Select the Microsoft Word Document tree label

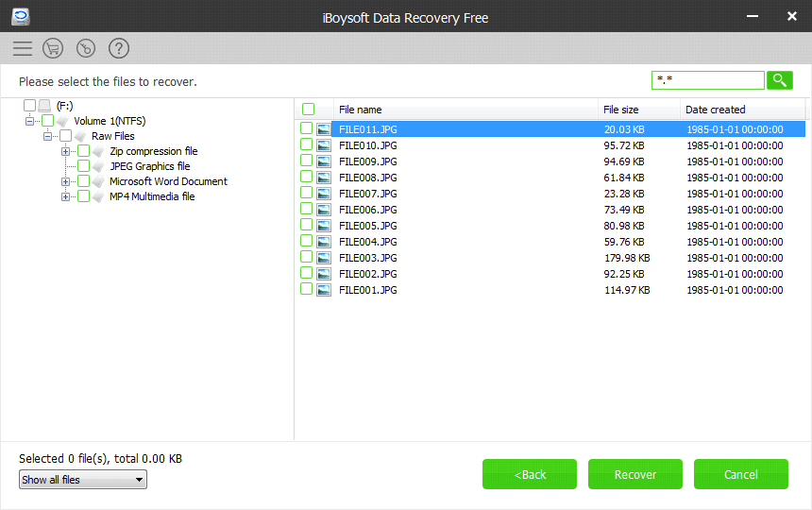click(168, 181)
